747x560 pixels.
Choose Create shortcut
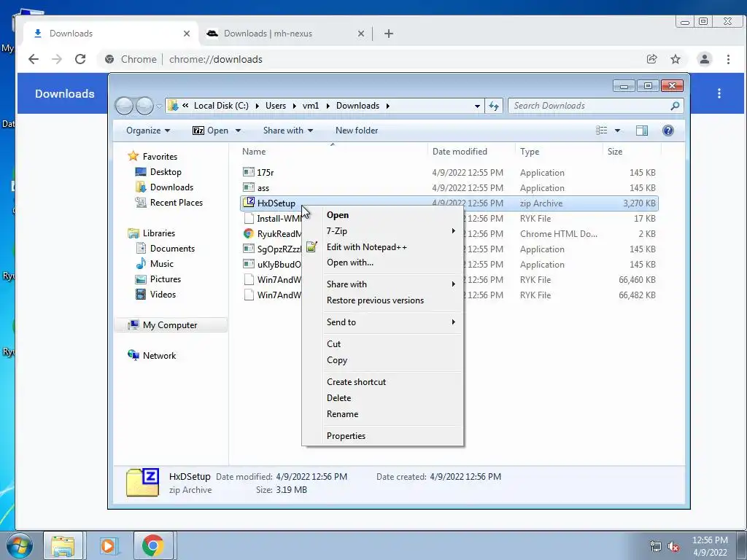(356, 382)
